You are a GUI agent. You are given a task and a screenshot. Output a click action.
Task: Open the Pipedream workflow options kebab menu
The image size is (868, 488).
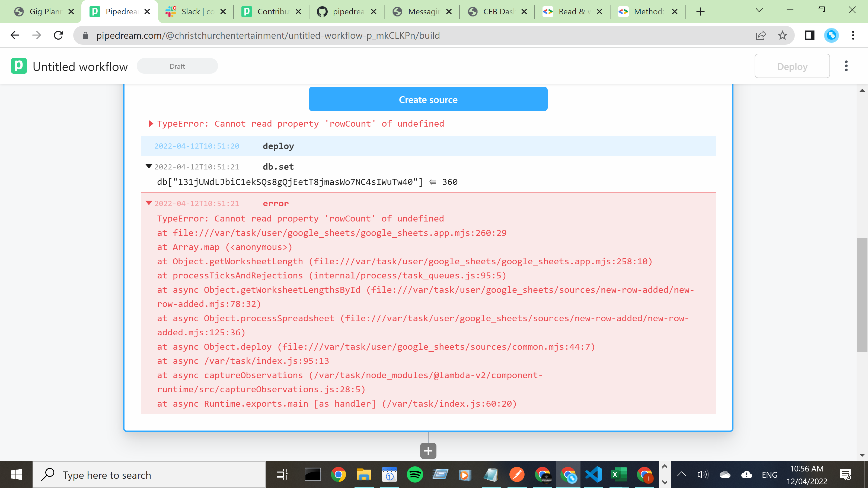click(846, 66)
